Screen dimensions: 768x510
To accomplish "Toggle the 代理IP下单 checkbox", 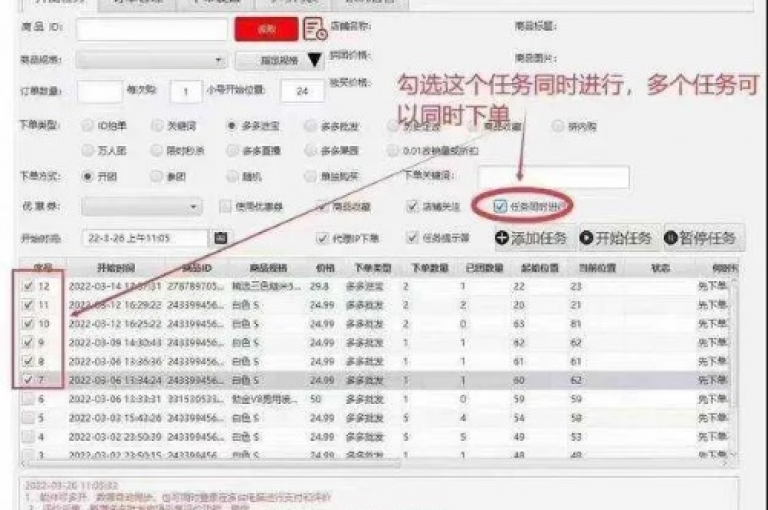I will 322,238.
